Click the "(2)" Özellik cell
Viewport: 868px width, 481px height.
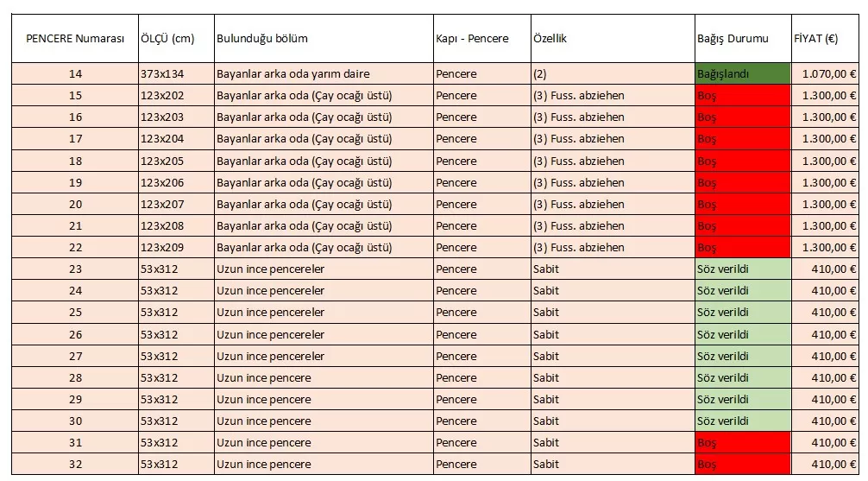coord(612,74)
